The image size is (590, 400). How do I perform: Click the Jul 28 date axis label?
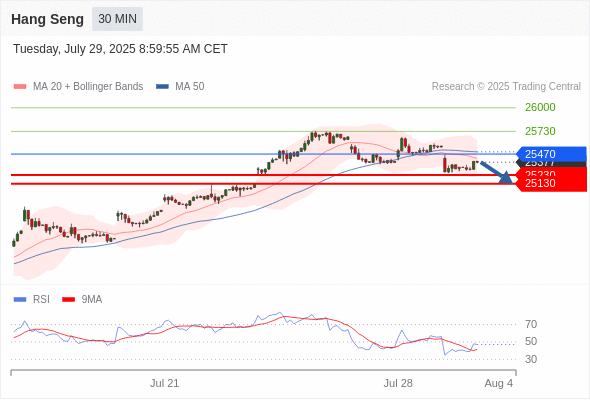[398, 383]
